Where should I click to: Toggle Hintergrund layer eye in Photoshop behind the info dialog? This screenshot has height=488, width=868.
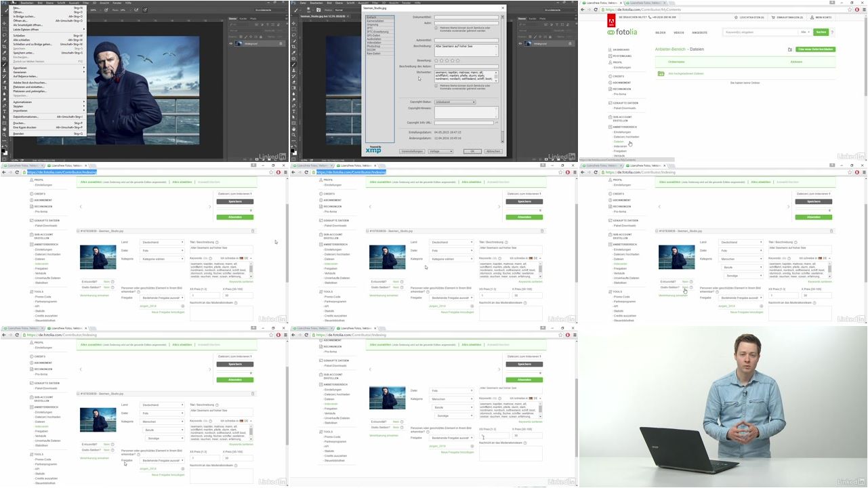[x=519, y=43]
